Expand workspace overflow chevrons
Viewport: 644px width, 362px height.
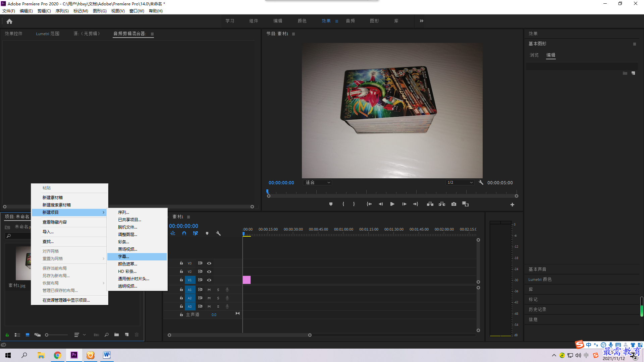pos(422,21)
